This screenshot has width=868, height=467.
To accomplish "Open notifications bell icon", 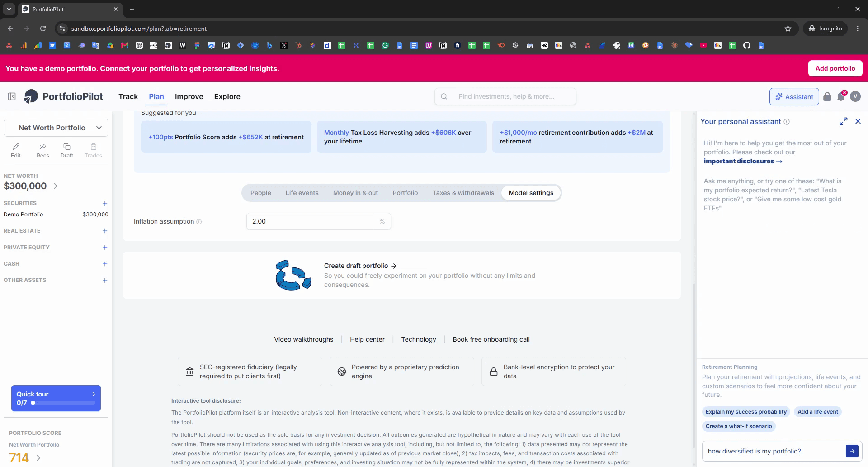I will click(x=841, y=96).
